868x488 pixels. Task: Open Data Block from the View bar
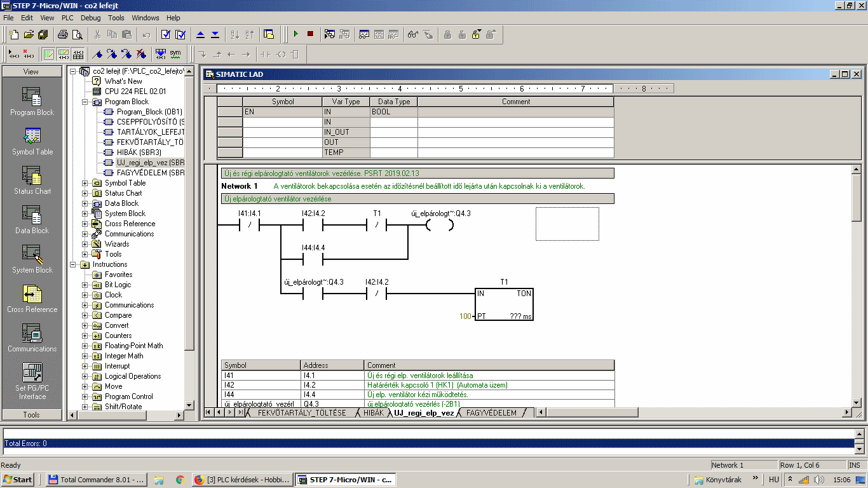(32, 220)
